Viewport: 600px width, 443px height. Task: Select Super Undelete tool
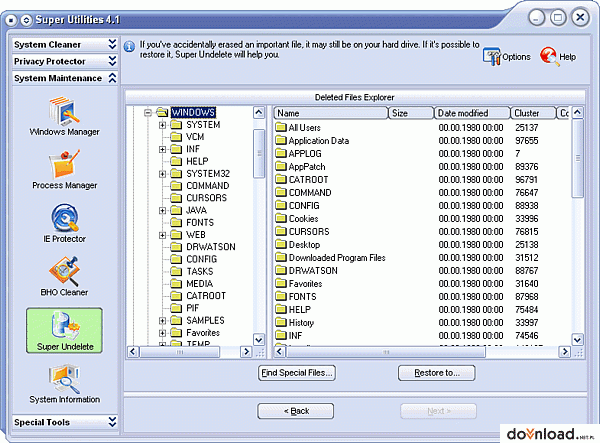click(x=64, y=331)
